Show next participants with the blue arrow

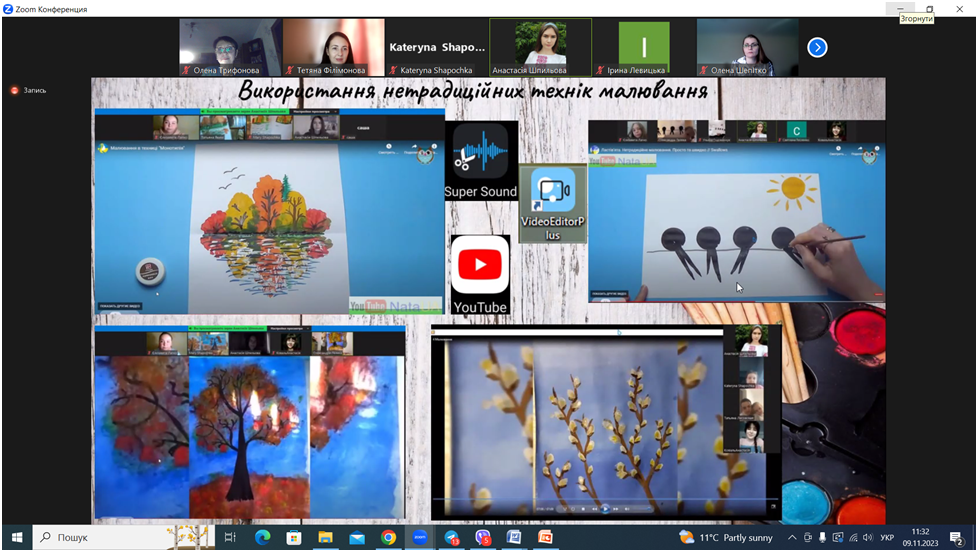pos(817,47)
